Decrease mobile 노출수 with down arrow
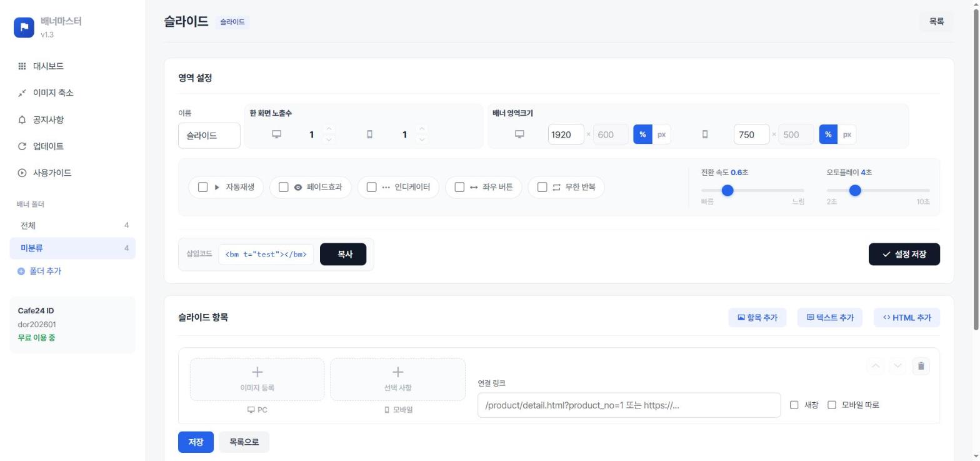Screen dimensions: 980x461 click(x=422, y=139)
